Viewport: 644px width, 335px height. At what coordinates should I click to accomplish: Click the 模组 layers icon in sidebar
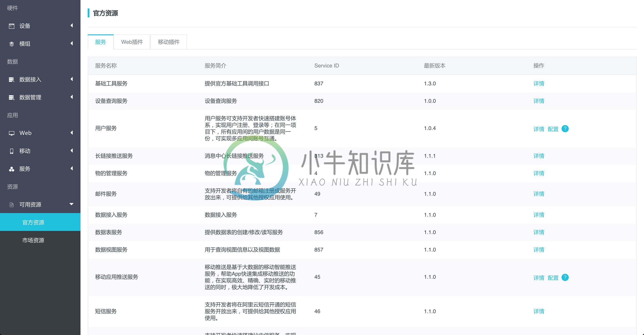pos(11,44)
